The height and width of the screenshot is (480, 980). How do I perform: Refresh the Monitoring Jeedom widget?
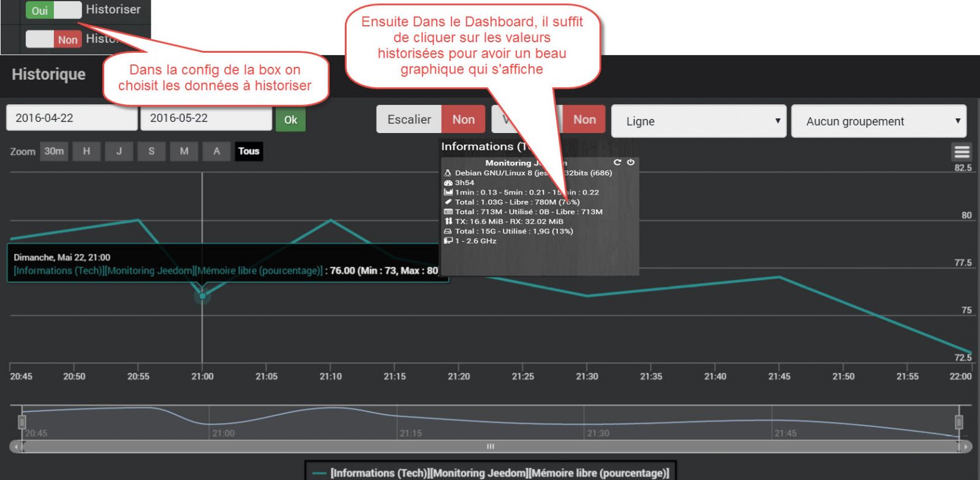[617, 162]
